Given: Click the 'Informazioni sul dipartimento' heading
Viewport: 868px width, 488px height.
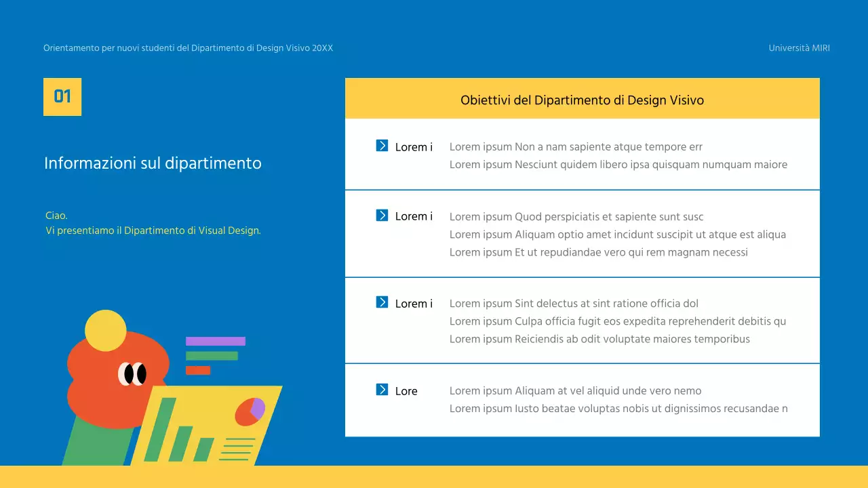Looking at the screenshot, I should point(152,163).
